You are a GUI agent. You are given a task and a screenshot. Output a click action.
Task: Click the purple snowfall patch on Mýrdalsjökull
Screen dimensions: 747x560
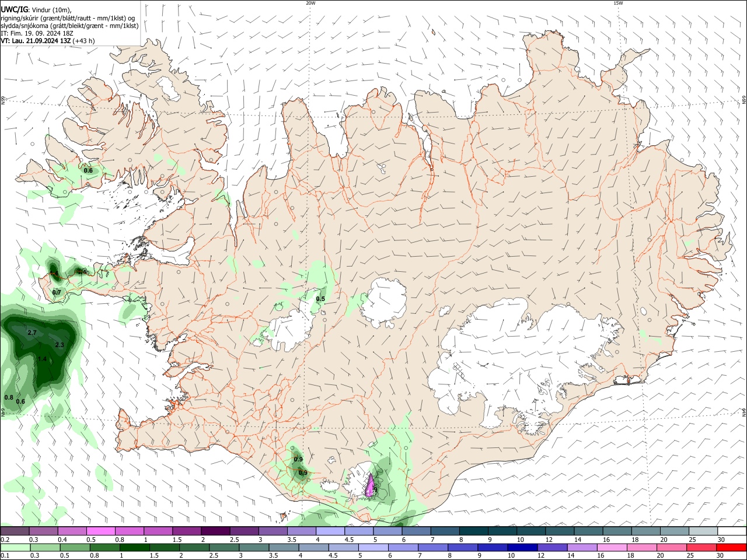point(370,486)
